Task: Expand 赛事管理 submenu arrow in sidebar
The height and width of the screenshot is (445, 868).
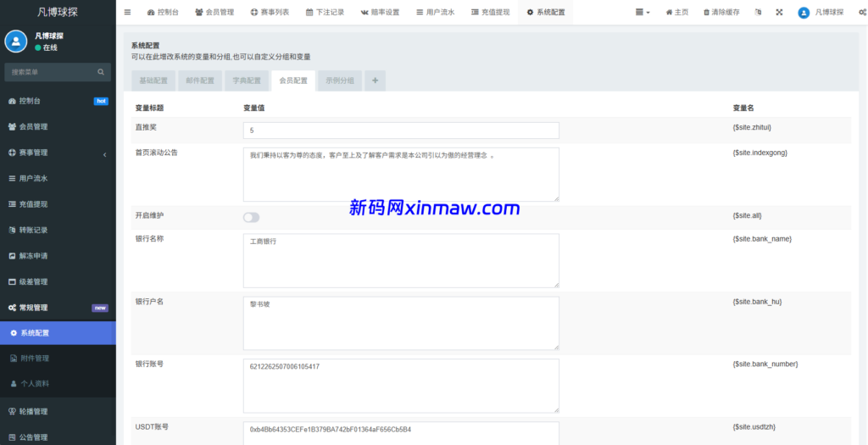Action: [104, 154]
